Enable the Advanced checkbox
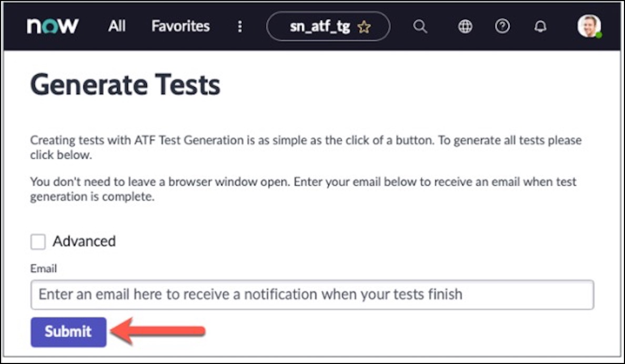 [x=38, y=242]
